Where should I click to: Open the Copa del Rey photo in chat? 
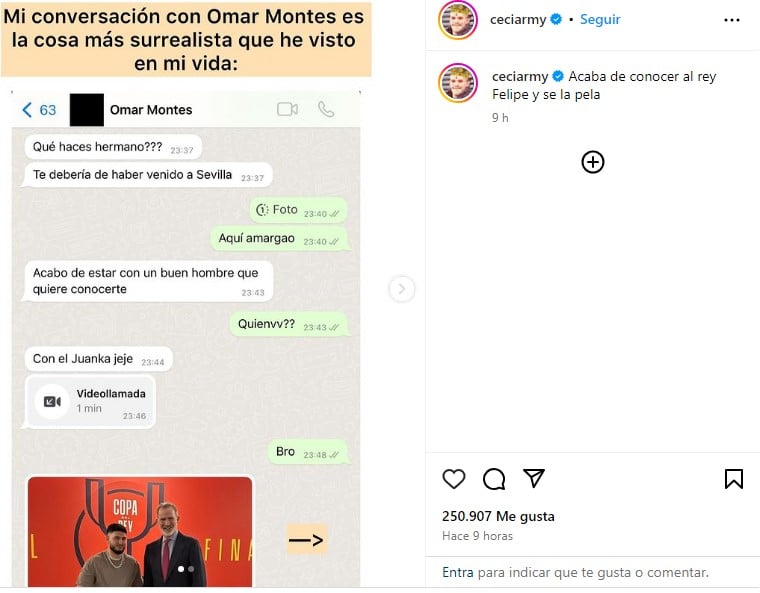click(140, 531)
